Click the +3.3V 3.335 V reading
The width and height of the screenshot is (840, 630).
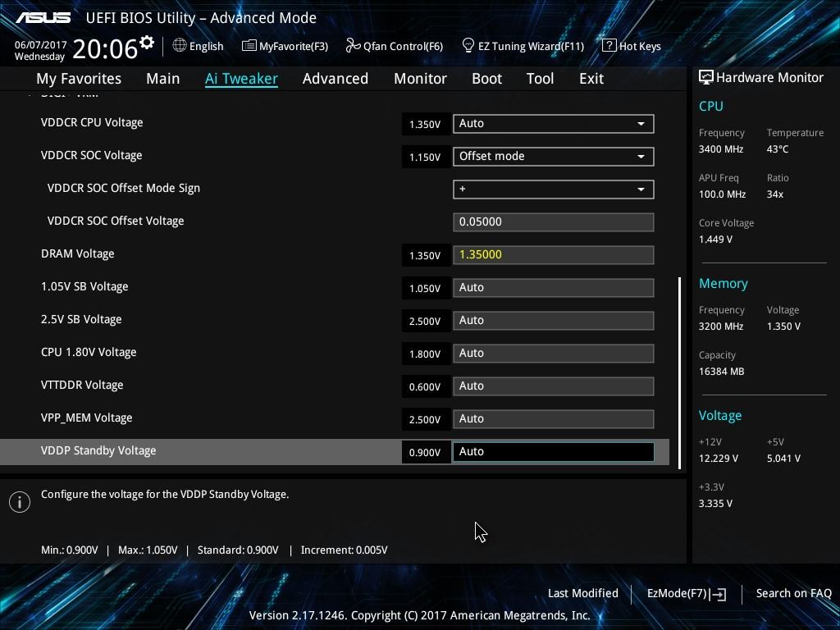(x=715, y=504)
